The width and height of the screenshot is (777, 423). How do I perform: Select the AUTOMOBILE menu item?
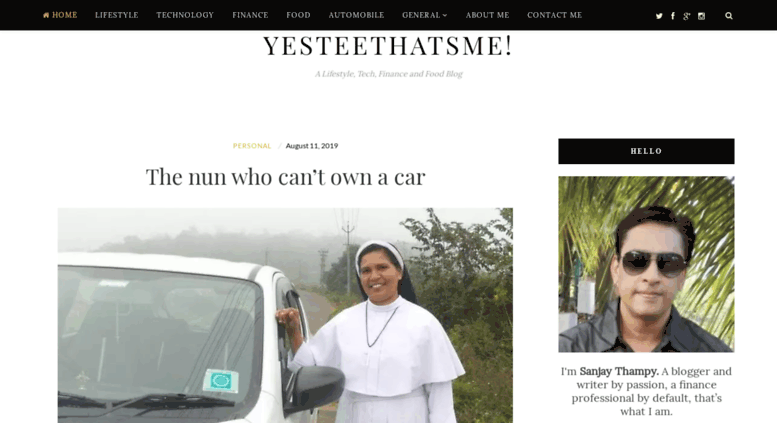(x=356, y=15)
